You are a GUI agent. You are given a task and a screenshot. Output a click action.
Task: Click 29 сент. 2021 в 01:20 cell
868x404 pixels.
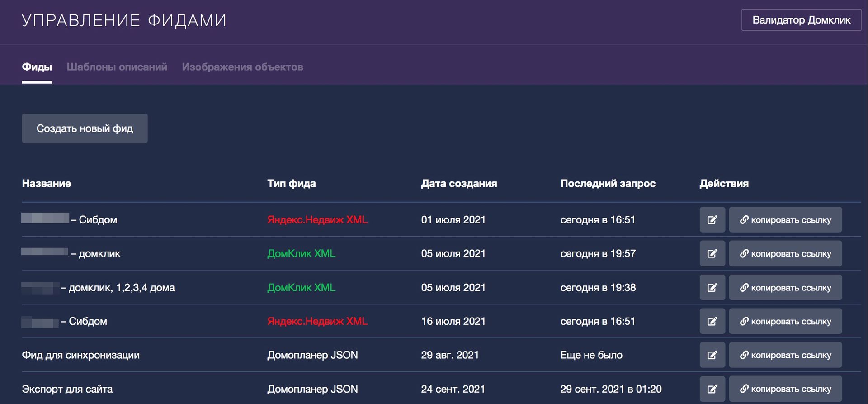click(611, 389)
